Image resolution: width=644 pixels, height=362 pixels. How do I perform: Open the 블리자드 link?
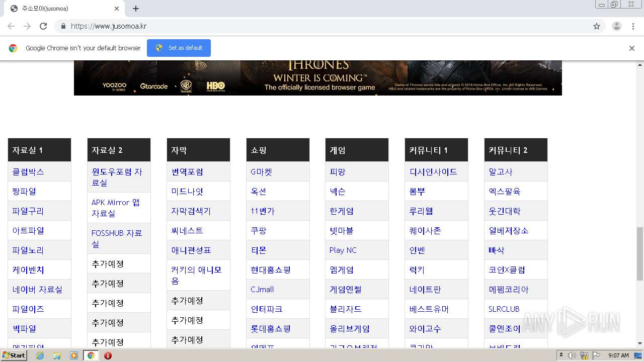(346, 309)
